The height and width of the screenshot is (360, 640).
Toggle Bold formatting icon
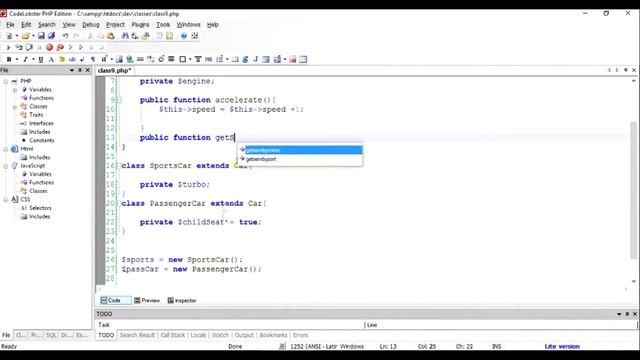tap(9, 60)
